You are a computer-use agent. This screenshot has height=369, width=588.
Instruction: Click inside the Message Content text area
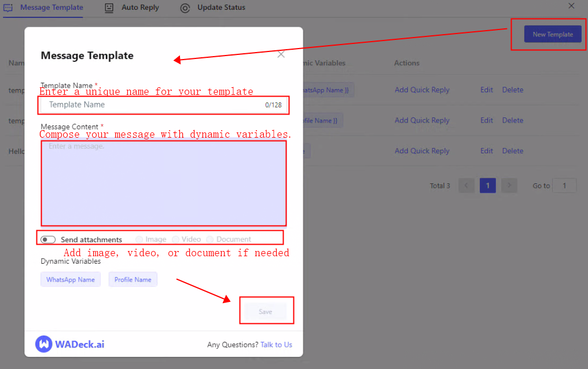point(163,182)
